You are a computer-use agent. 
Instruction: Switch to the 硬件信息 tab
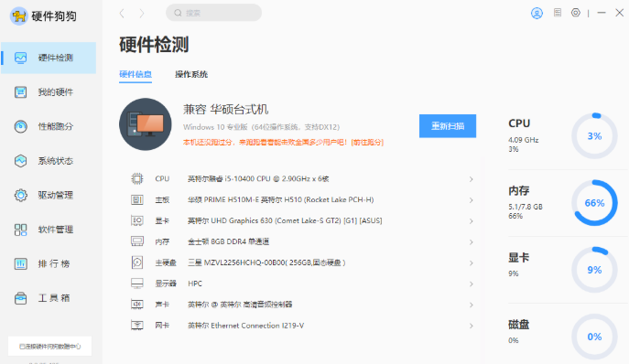coord(136,75)
